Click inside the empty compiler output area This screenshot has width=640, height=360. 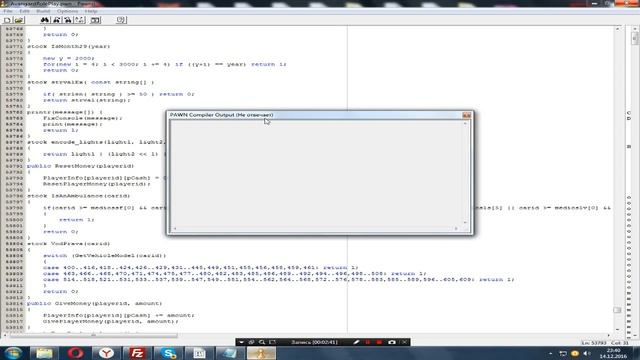[316, 173]
